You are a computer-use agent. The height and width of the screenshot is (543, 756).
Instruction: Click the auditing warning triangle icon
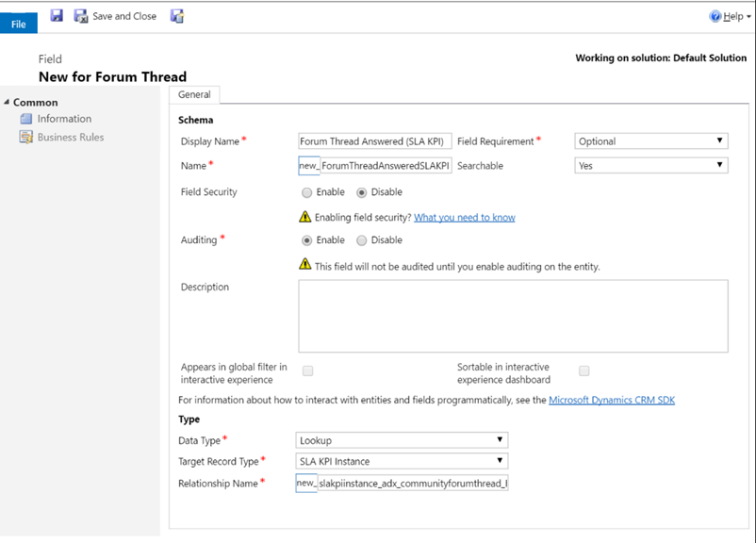[x=305, y=265]
